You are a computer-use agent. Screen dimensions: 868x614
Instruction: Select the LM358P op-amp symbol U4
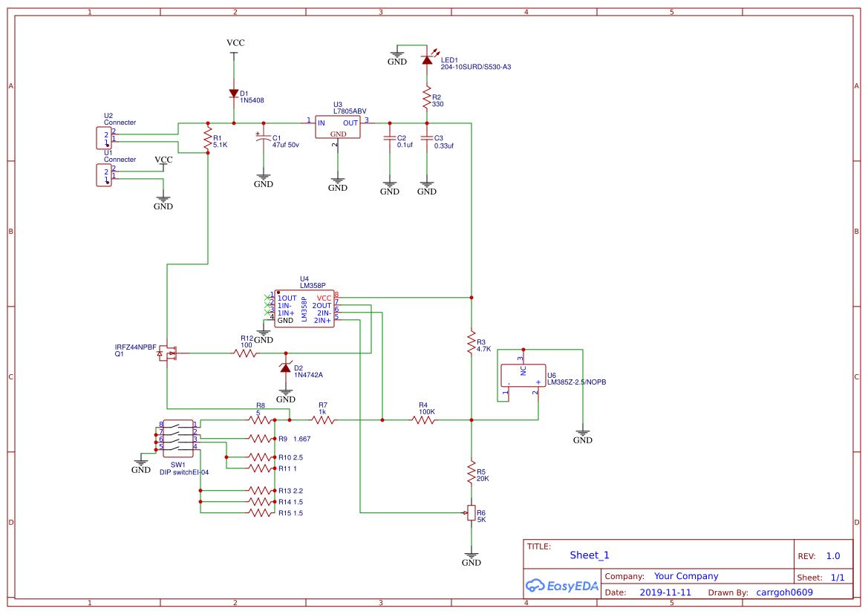point(304,307)
